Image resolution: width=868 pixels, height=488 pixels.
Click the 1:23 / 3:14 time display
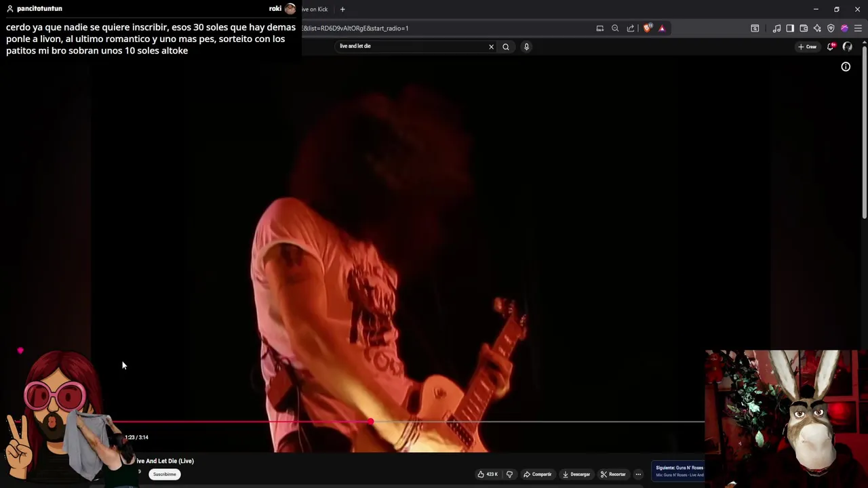pos(136,437)
